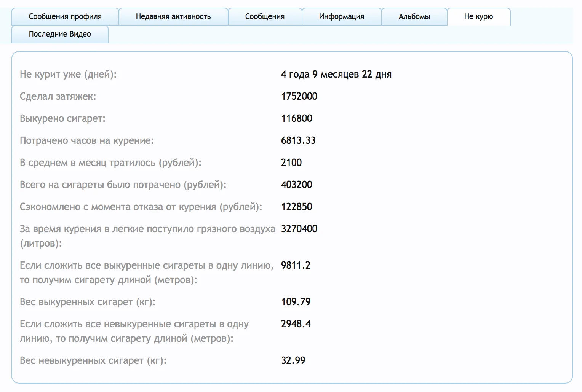Select the total spent value 403200
The image size is (582, 392).
(x=296, y=185)
